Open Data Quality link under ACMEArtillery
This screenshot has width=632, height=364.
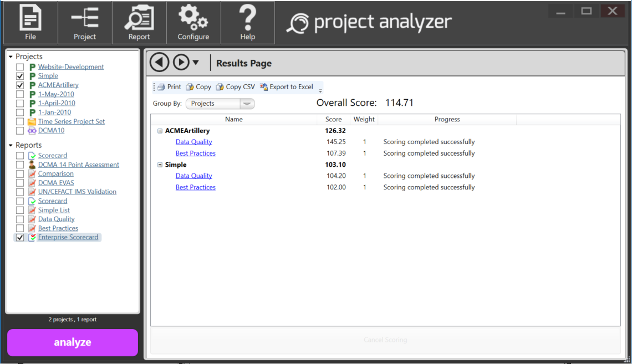pos(193,142)
